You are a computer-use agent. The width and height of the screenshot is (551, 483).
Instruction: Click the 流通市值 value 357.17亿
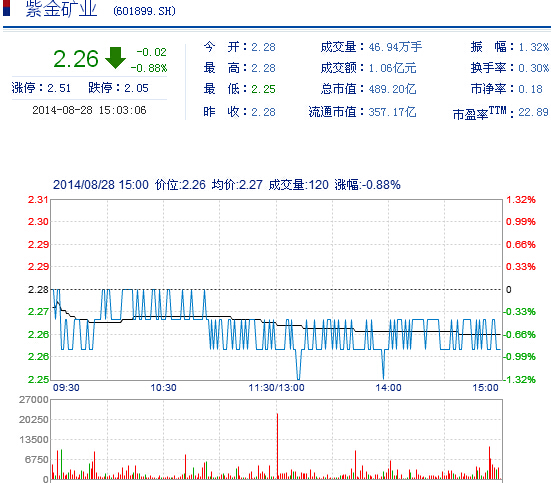tap(392, 112)
